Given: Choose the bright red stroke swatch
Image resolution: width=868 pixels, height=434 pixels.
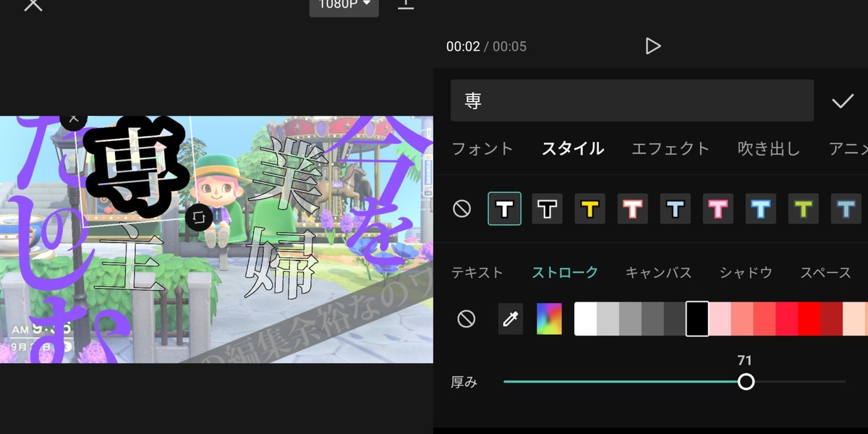Looking at the screenshot, I should (809, 319).
